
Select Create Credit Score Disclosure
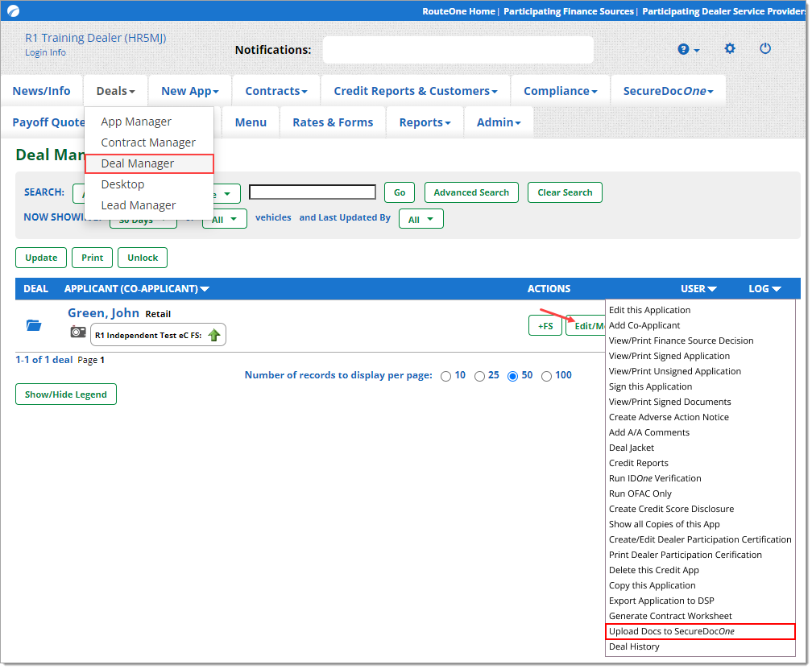tap(673, 510)
